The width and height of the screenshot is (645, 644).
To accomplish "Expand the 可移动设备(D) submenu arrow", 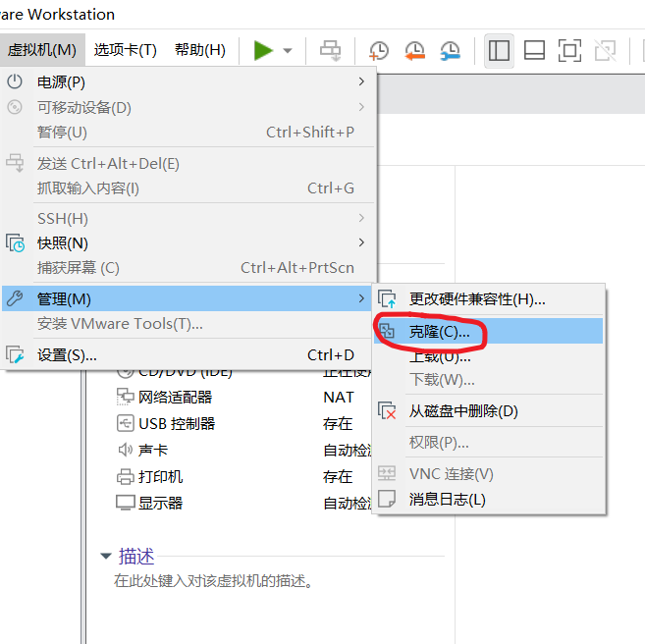I will [361, 107].
